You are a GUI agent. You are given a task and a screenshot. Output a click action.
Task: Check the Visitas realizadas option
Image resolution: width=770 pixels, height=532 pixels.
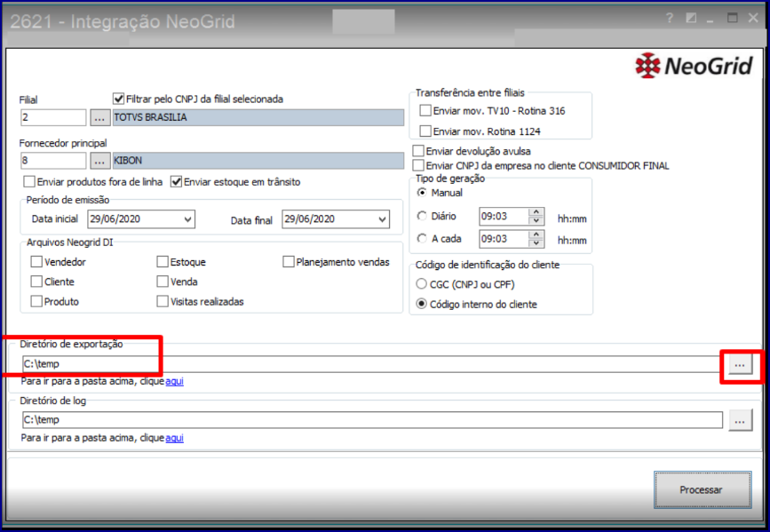tap(163, 301)
